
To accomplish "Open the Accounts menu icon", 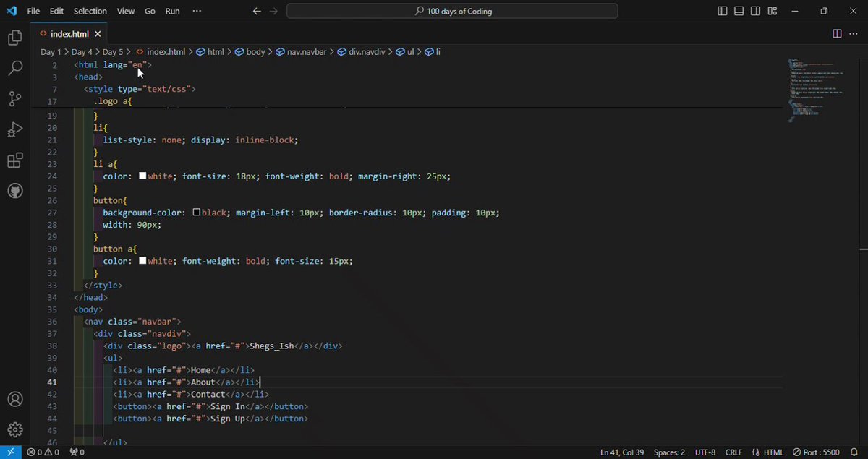I will (x=14, y=400).
